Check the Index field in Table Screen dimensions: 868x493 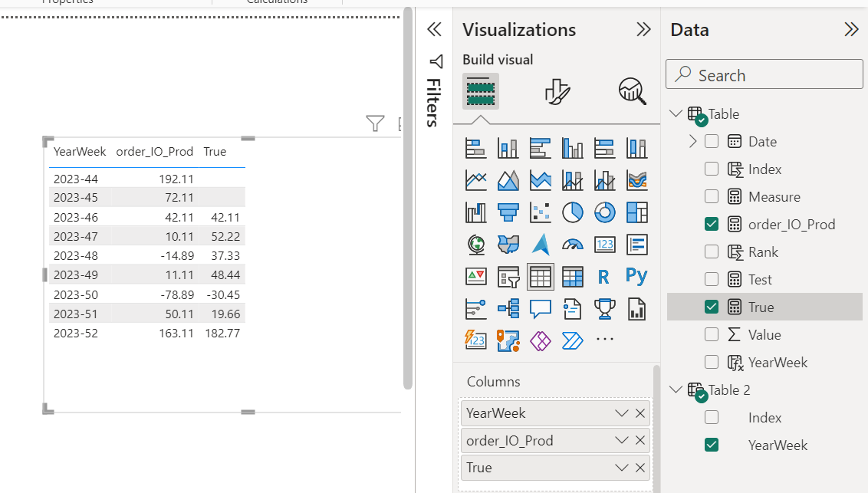[712, 169]
